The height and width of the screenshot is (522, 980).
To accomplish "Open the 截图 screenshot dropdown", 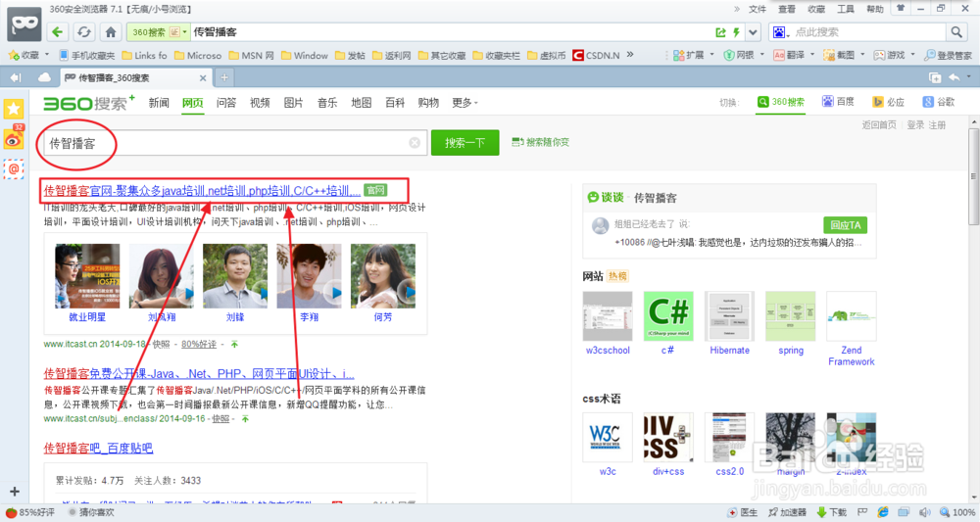I will coord(861,55).
